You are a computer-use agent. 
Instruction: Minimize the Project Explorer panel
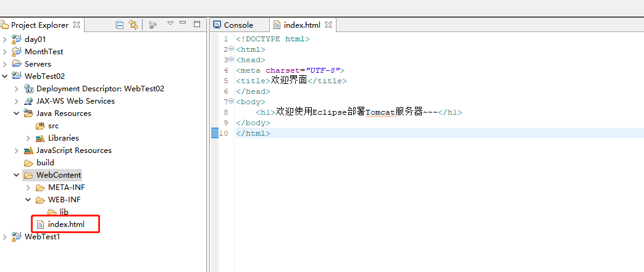(183, 23)
